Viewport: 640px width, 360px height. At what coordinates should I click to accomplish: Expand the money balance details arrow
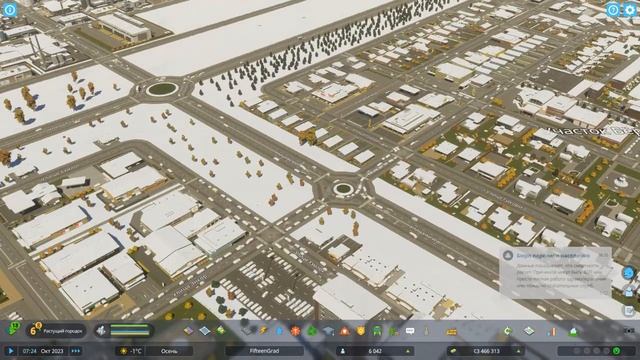coord(519,351)
